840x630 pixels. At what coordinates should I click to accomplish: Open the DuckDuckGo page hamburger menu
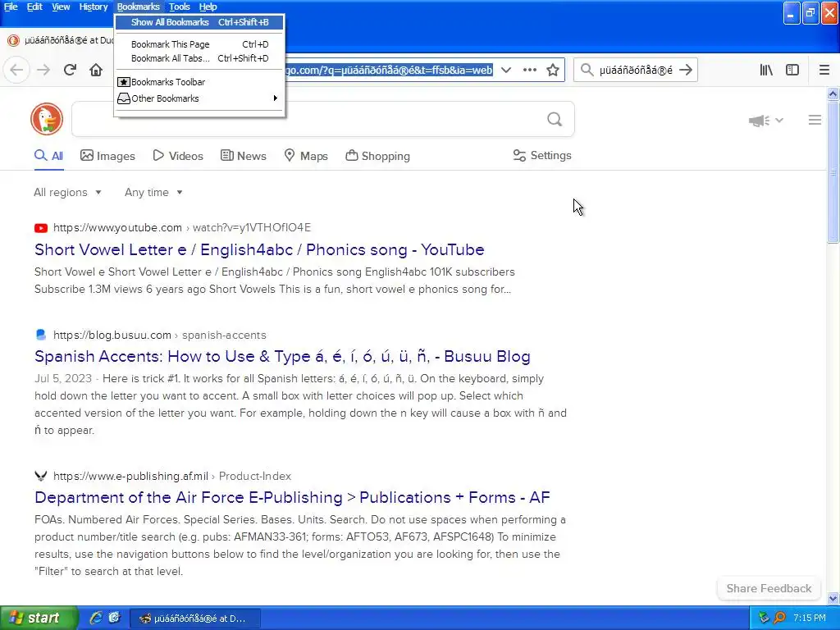click(x=815, y=120)
